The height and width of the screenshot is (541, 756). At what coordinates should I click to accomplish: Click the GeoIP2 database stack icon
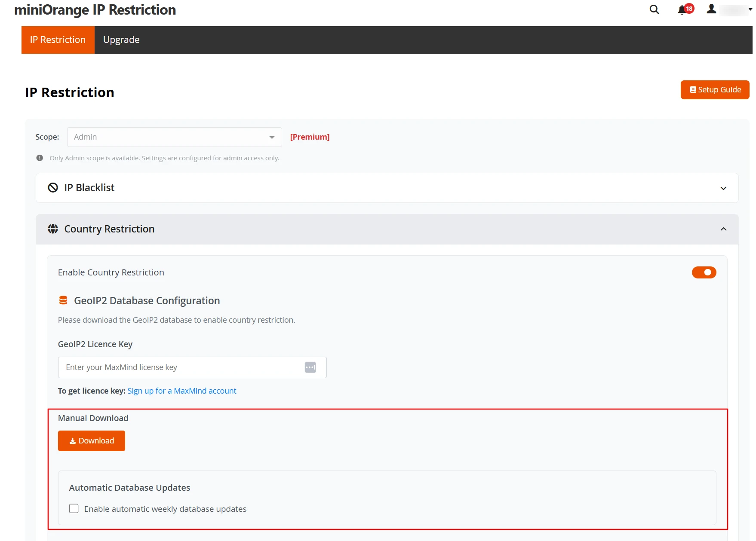[63, 300]
